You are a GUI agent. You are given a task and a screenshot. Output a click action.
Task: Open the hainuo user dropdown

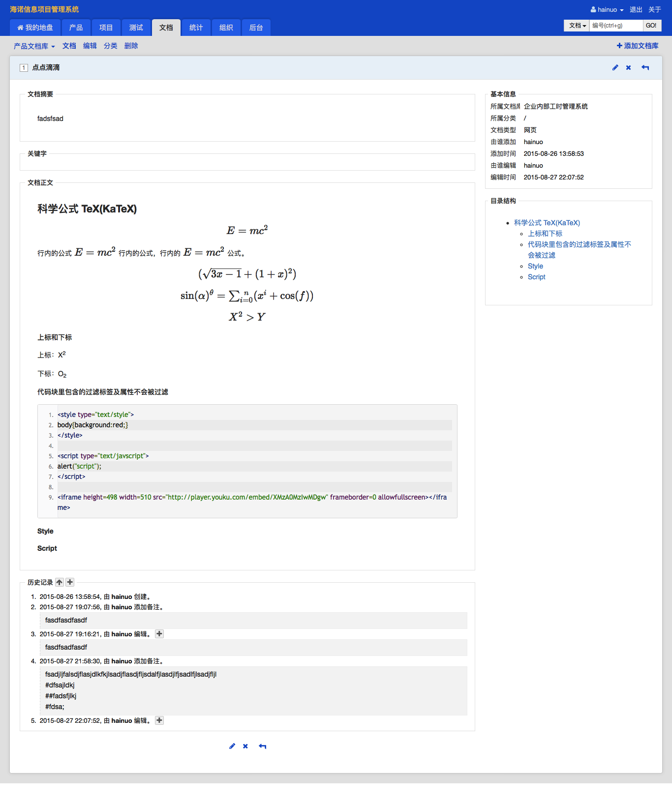click(x=607, y=10)
